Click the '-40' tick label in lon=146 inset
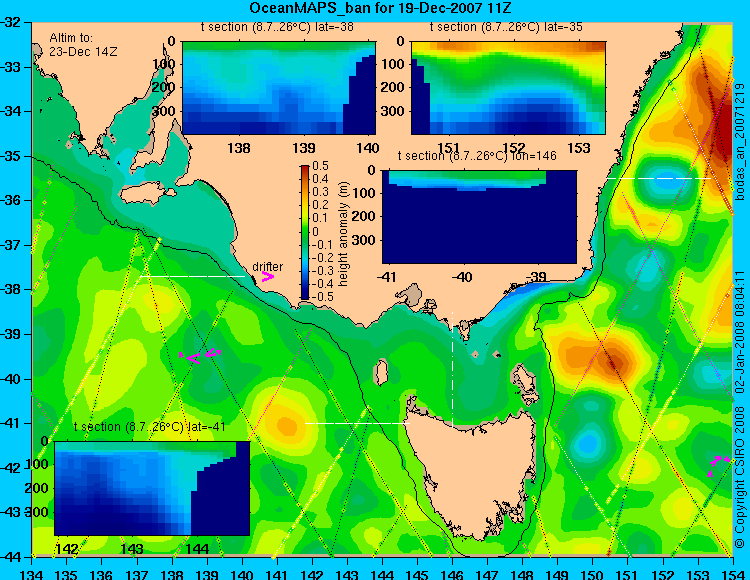Image resolution: width=750 pixels, height=580 pixels. 462,277
